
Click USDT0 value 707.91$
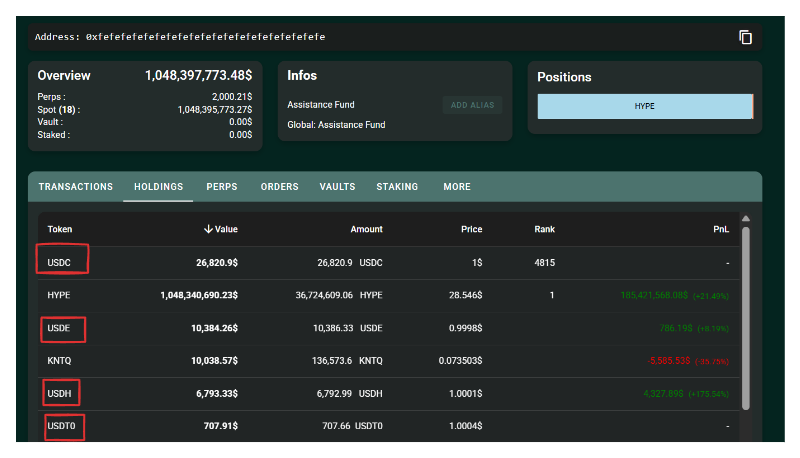pyautogui.click(x=220, y=426)
